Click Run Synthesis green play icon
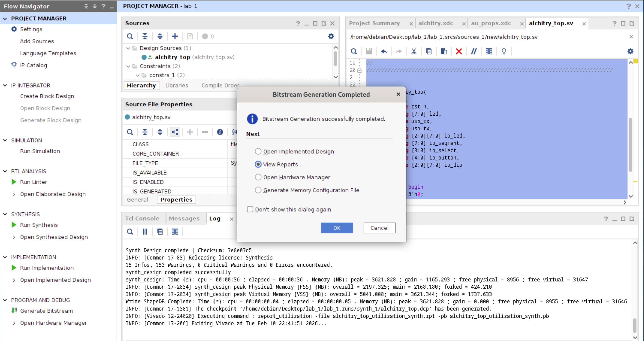 pyautogui.click(x=14, y=225)
